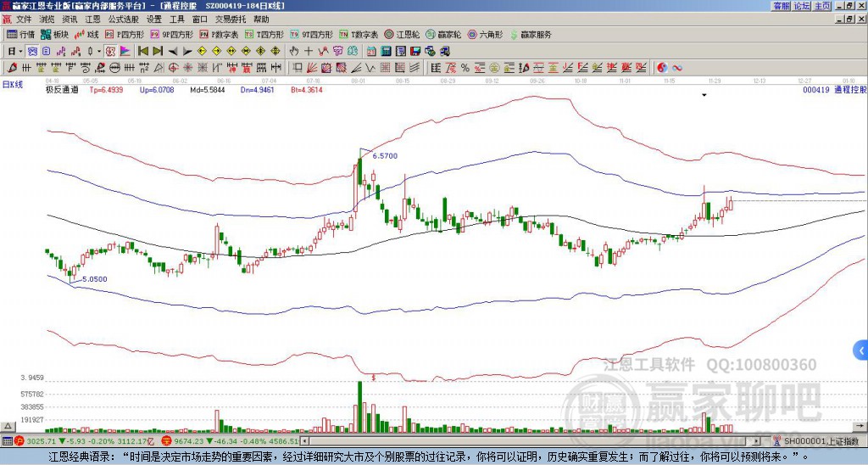Step right with black arrow icon
This screenshot has width=868, height=465.
tap(187, 51)
